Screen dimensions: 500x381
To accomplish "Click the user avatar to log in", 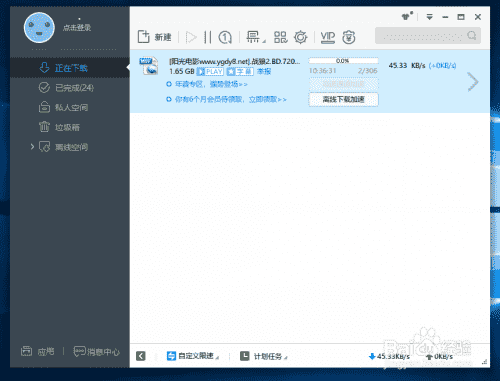I will click(39, 28).
